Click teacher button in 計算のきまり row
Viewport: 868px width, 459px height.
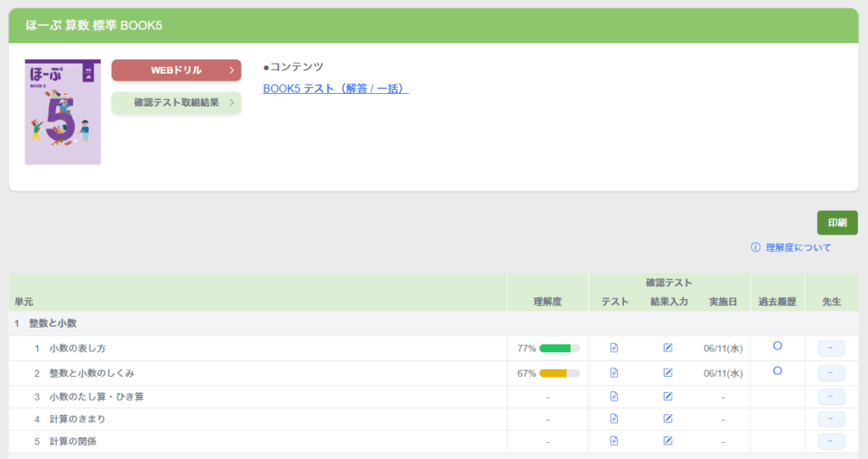831,418
